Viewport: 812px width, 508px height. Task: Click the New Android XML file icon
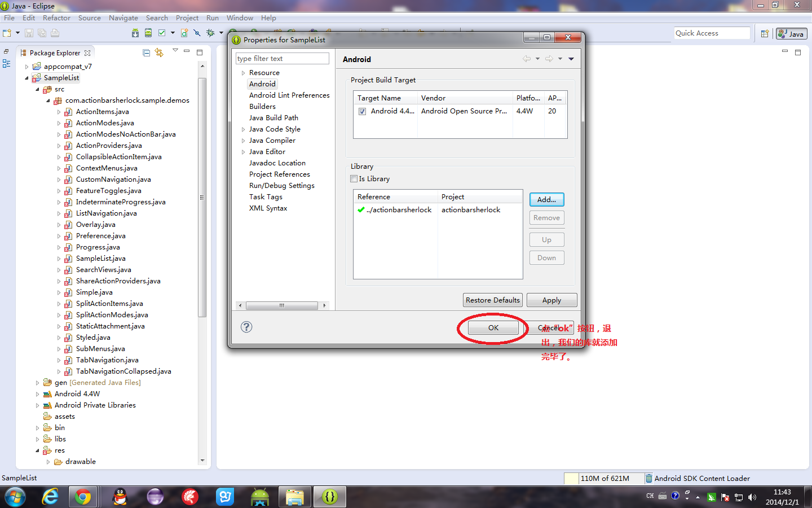point(184,33)
